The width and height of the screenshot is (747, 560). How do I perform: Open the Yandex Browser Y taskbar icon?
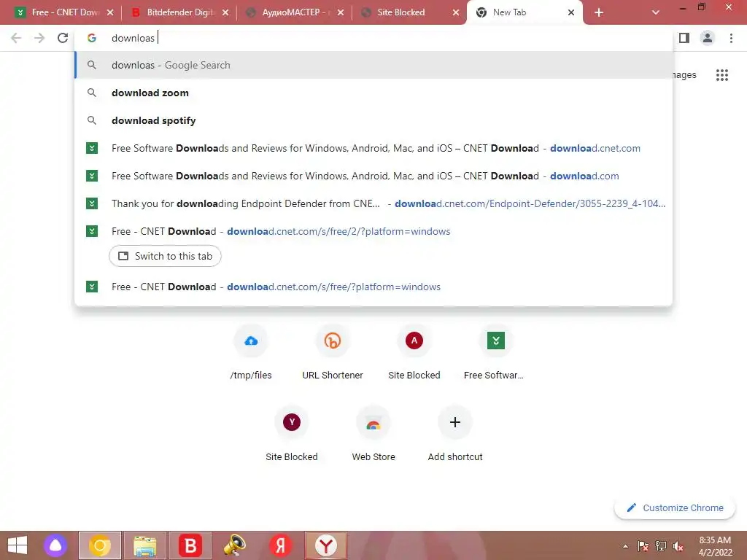click(326, 545)
